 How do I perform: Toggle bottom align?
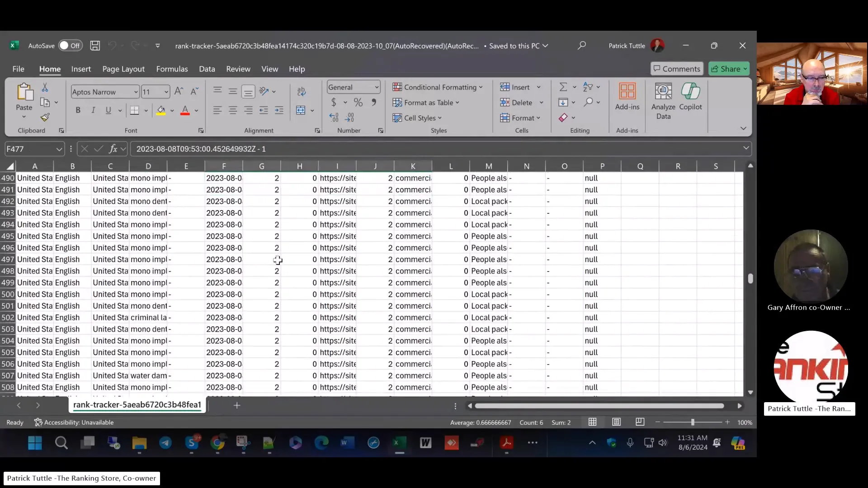point(248,92)
